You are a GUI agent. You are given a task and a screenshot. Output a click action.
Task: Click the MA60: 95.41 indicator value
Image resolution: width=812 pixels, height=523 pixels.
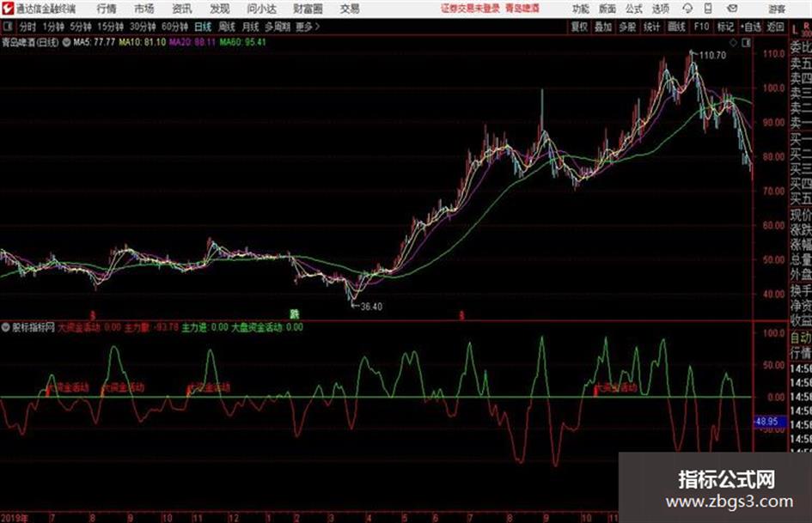coord(242,42)
